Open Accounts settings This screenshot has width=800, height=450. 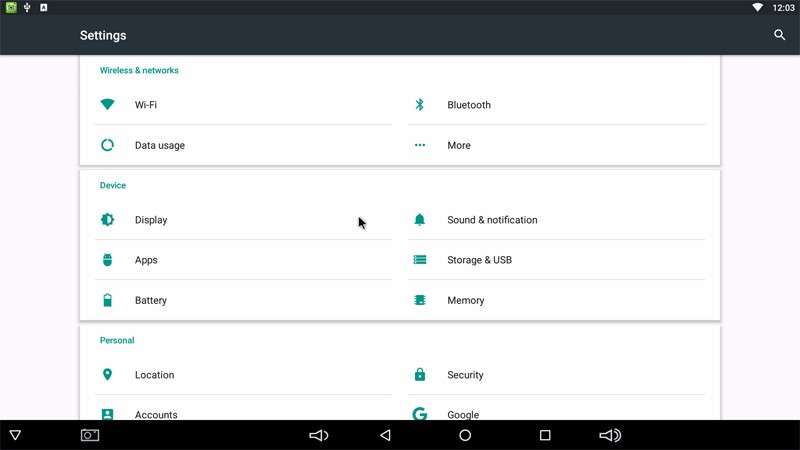(x=156, y=414)
